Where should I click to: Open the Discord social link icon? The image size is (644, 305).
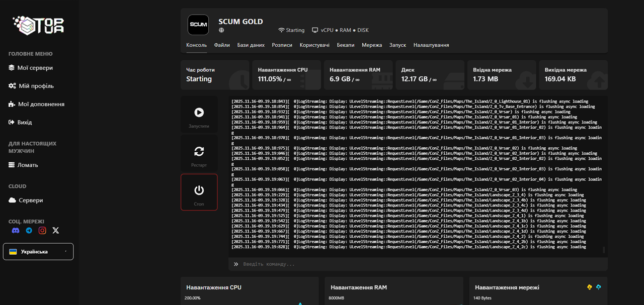tap(16, 230)
